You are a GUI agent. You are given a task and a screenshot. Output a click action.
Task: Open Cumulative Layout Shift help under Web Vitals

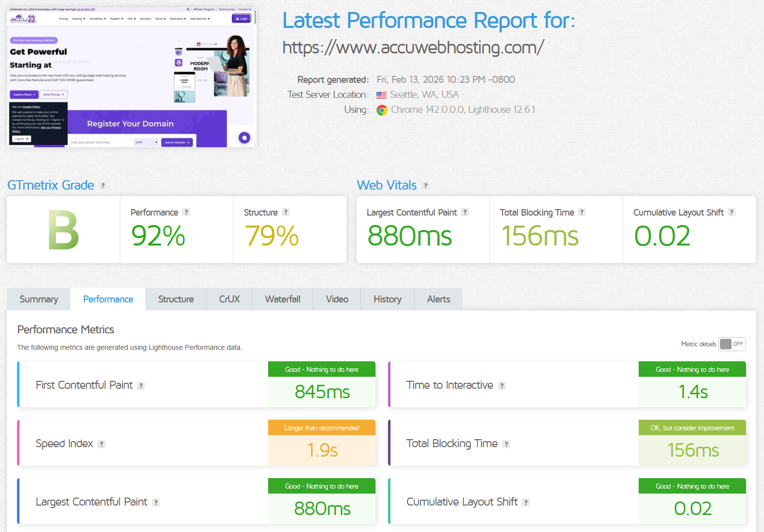[731, 212]
